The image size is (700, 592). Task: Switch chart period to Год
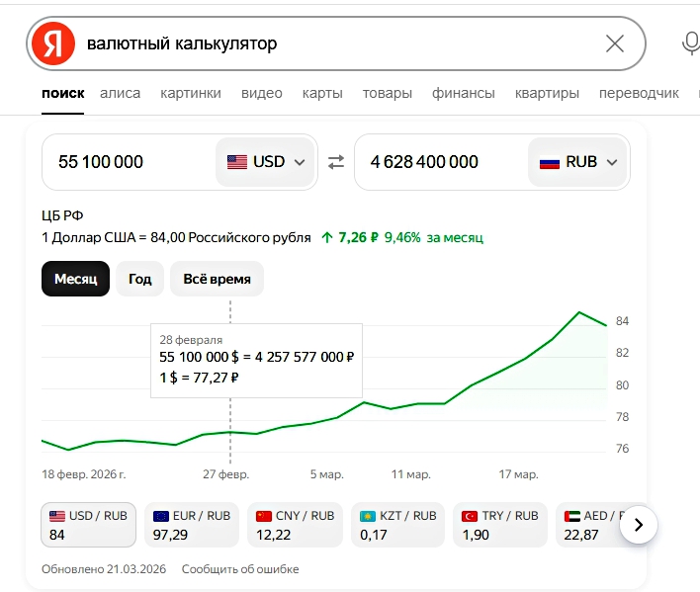click(x=140, y=279)
